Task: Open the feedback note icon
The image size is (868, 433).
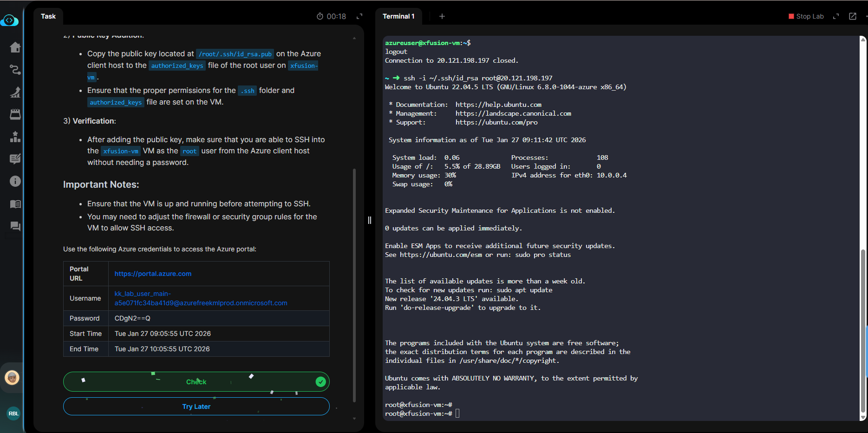Action: pos(15,159)
